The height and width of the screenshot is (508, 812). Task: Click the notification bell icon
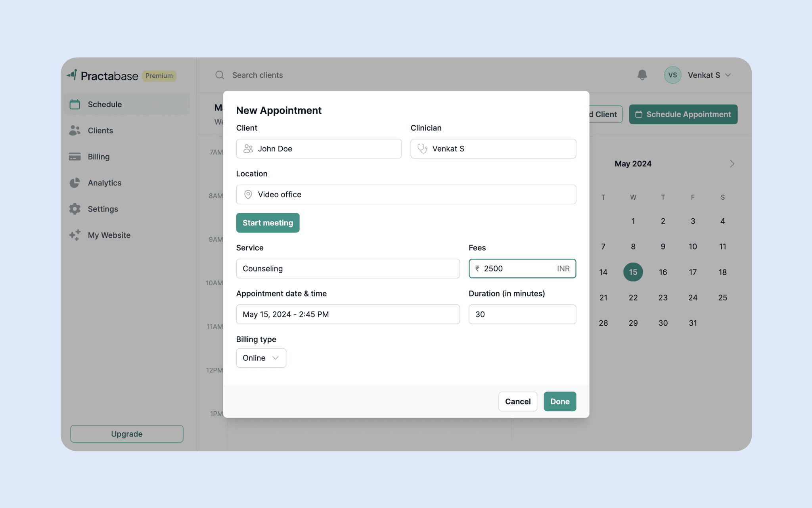tap(642, 75)
